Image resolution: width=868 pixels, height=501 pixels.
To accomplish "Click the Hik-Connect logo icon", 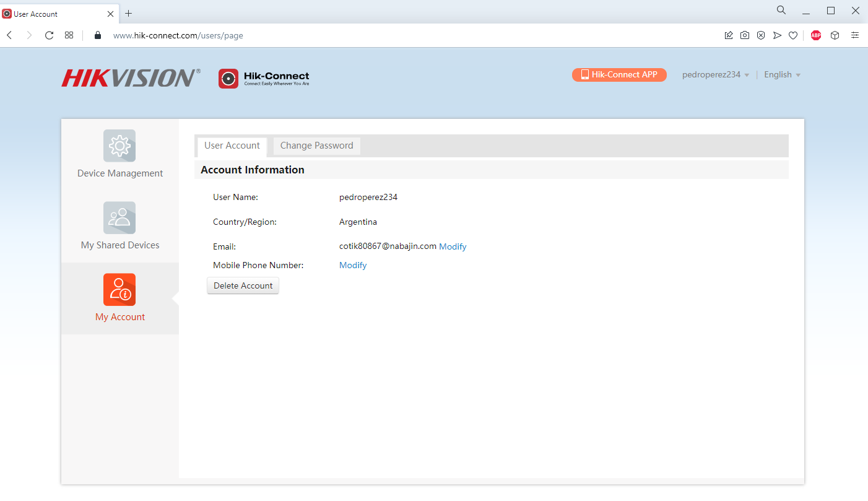I will click(228, 79).
